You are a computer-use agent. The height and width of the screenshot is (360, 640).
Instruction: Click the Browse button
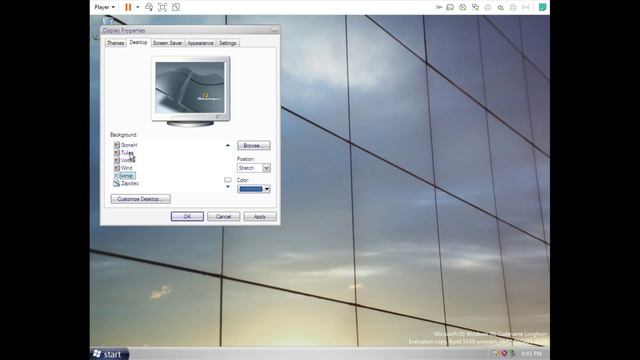pos(253,146)
